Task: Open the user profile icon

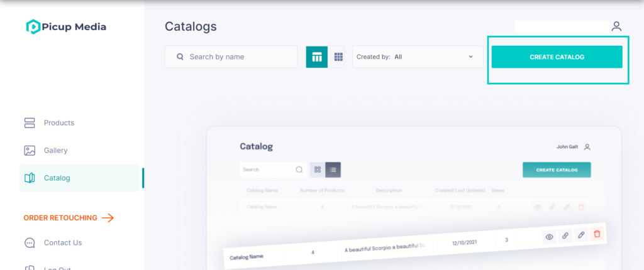Action: tap(616, 26)
